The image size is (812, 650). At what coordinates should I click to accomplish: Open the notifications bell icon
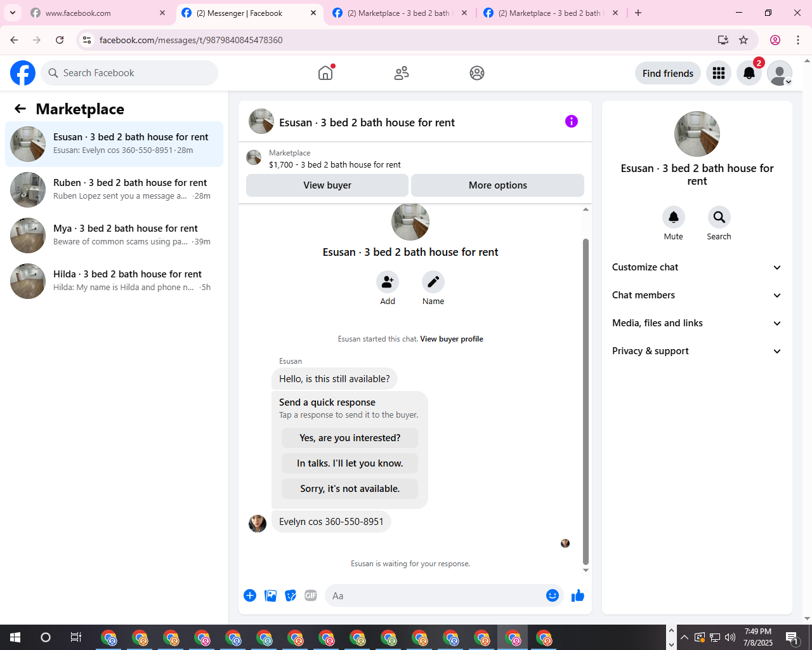(749, 73)
